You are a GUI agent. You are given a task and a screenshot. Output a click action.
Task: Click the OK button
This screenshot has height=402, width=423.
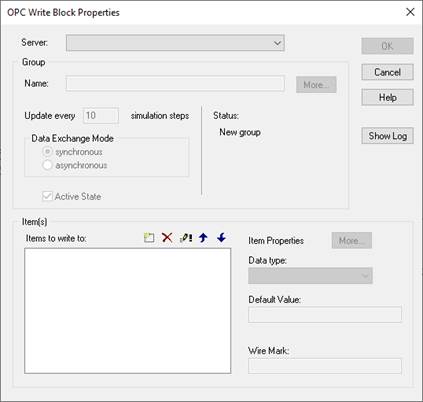click(x=387, y=46)
